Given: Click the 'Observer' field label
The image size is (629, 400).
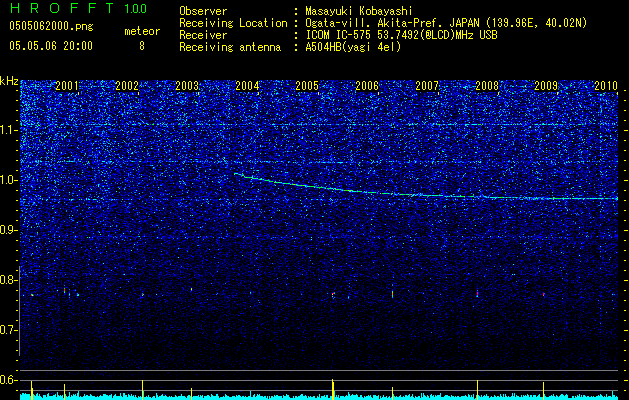Looking at the screenshot, I should [203, 11].
